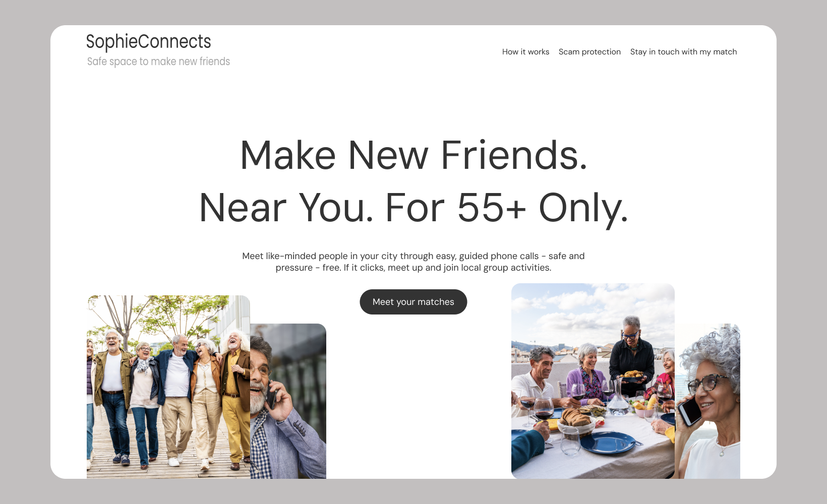Click the Meet your matches button
The image size is (827, 504).
pos(413,302)
